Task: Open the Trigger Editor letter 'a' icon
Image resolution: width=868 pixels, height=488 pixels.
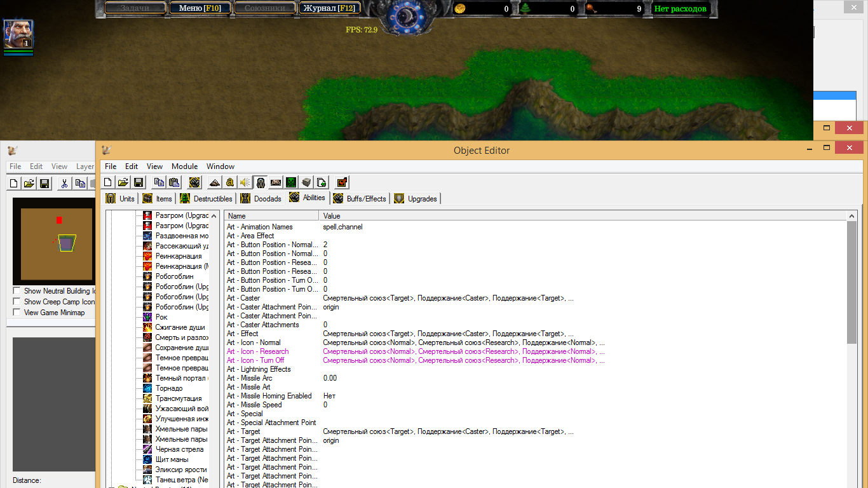Action: [x=230, y=182]
